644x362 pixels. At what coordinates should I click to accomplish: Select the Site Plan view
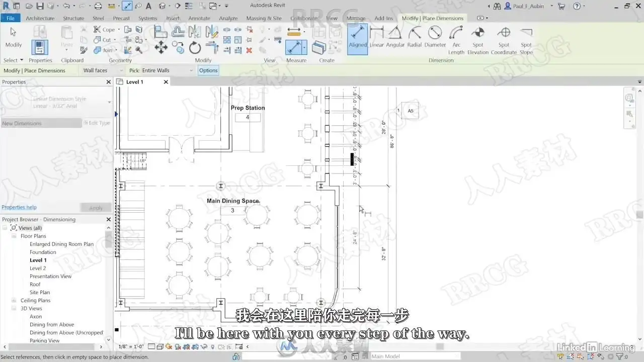40,292
